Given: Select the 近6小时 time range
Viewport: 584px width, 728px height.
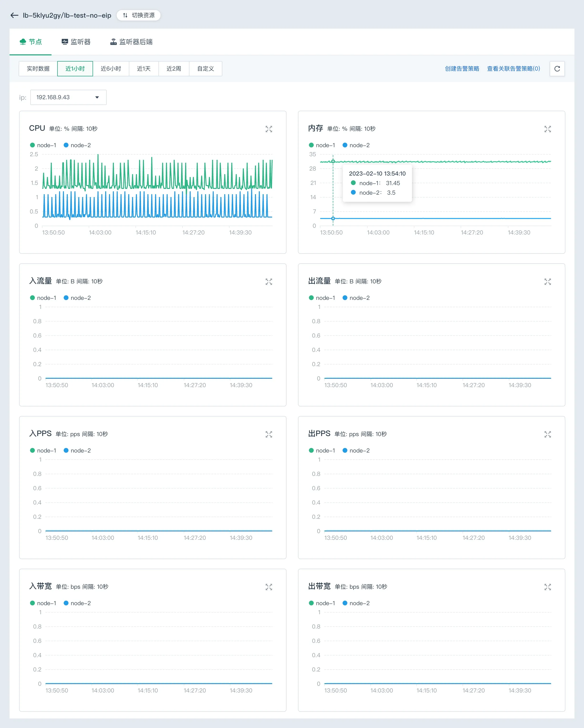Looking at the screenshot, I should (111, 68).
